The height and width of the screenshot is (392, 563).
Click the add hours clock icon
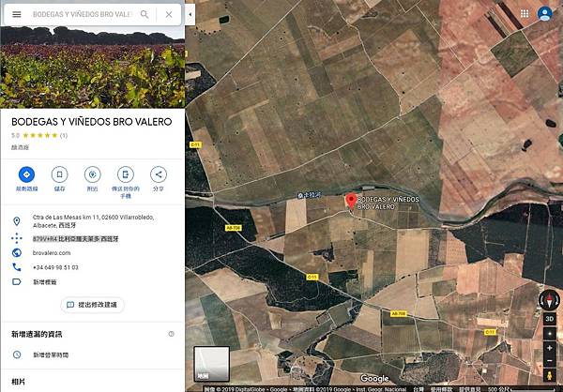(17, 354)
